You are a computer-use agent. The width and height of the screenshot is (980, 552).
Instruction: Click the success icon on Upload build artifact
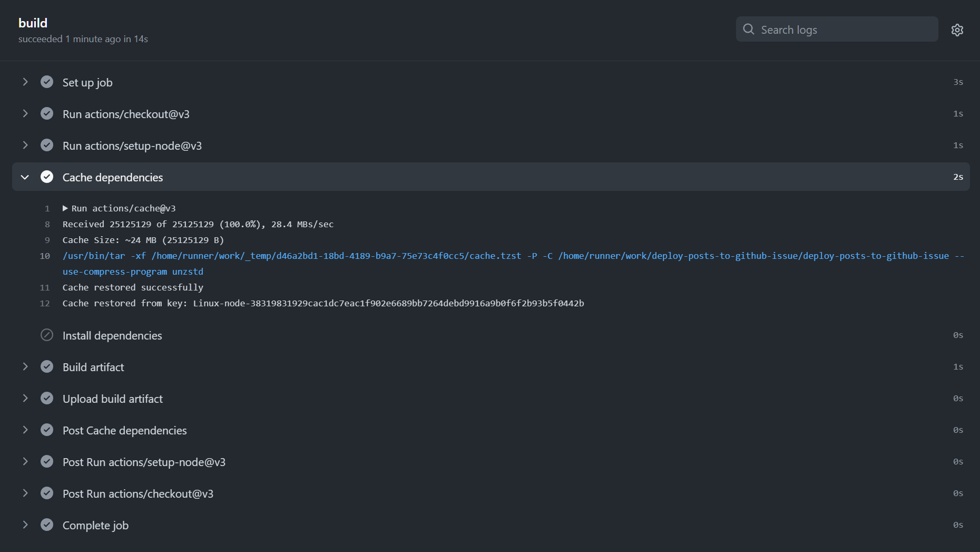coord(47,398)
